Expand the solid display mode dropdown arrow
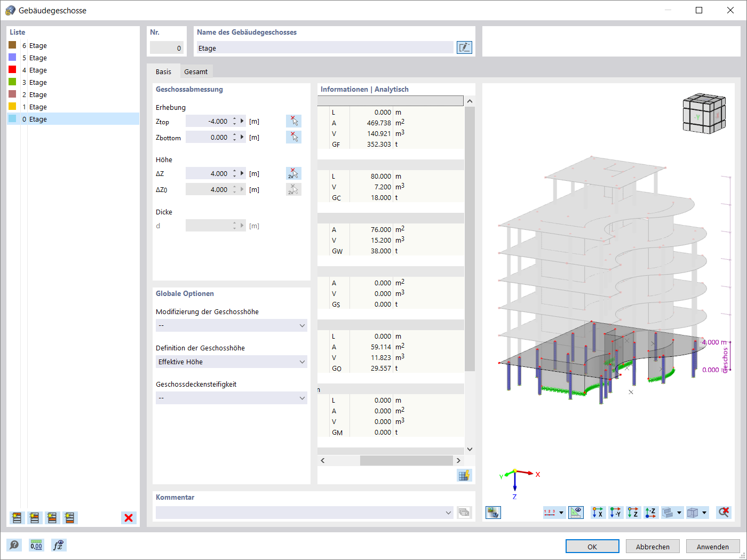 679,513
